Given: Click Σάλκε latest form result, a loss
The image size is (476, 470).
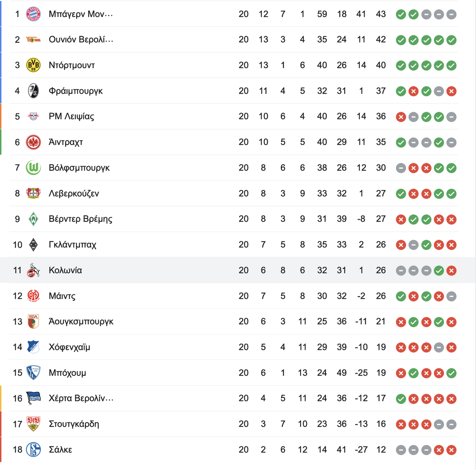Looking at the screenshot, I should pos(451,450).
